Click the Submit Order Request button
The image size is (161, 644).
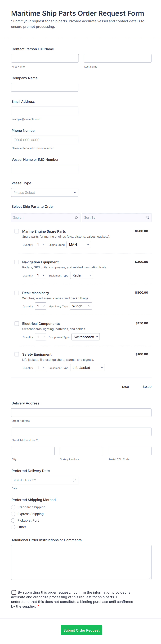click(81, 630)
